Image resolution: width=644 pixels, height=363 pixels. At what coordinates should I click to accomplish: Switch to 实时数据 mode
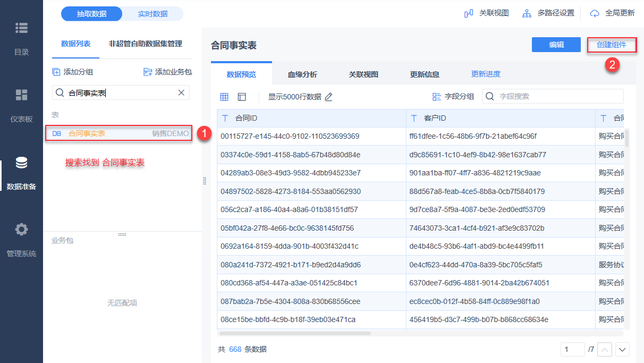click(x=152, y=14)
